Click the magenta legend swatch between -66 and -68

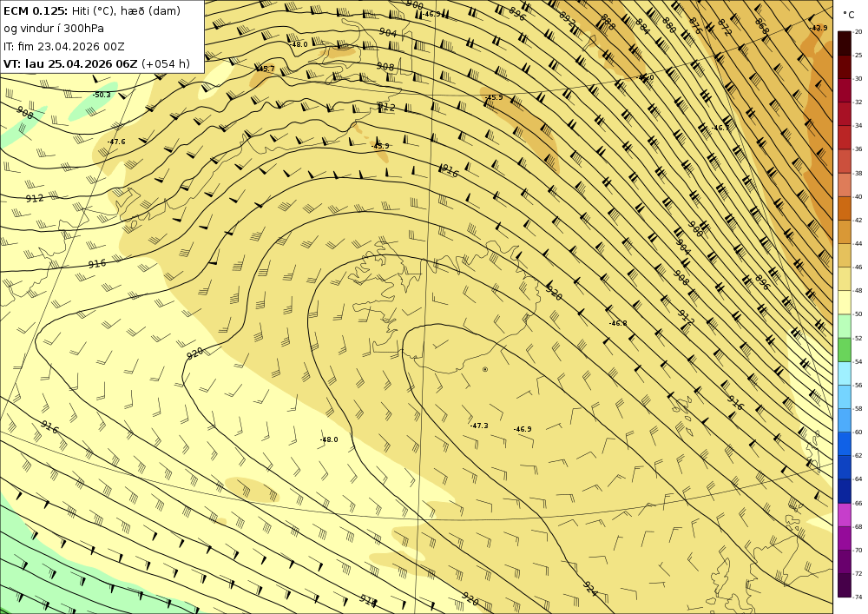[x=845, y=514]
